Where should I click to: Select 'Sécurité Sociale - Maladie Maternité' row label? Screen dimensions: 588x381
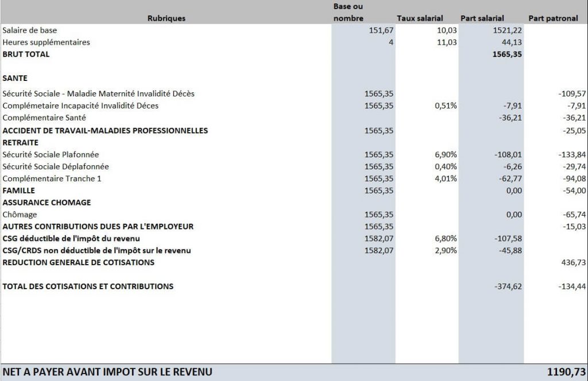[x=98, y=94]
